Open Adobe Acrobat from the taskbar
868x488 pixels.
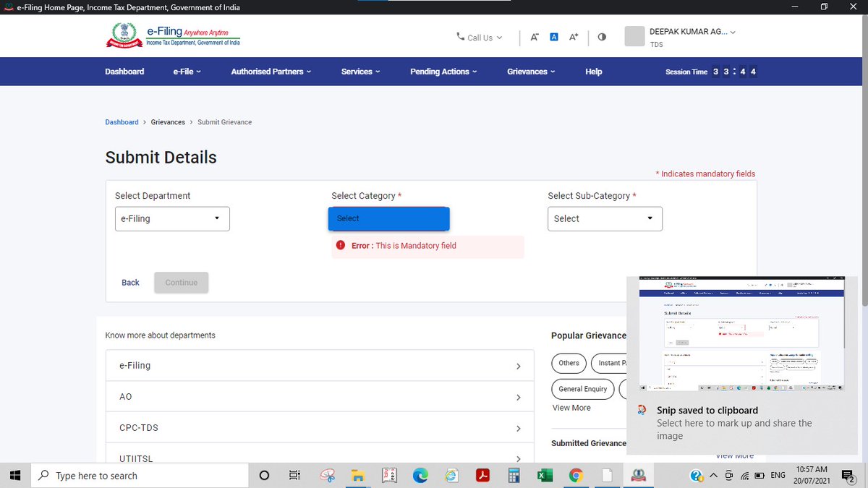(x=482, y=475)
